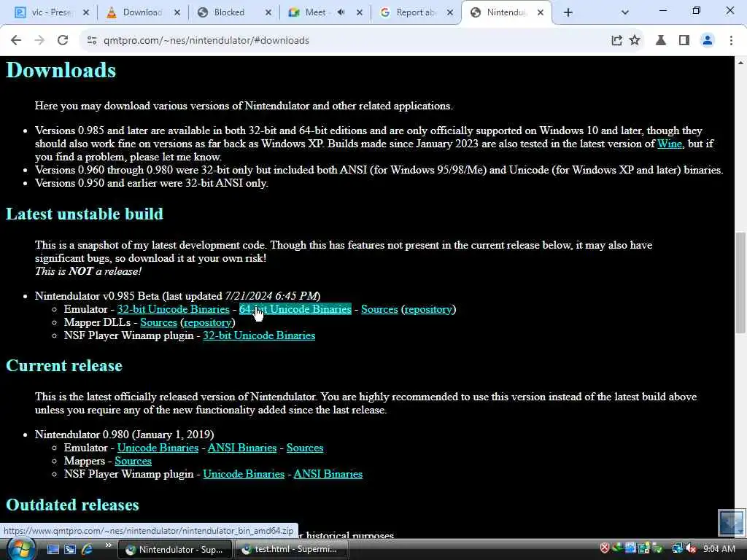Open Mapper DLLs Sources link
Screen dimensions: 747x560
pos(158,322)
